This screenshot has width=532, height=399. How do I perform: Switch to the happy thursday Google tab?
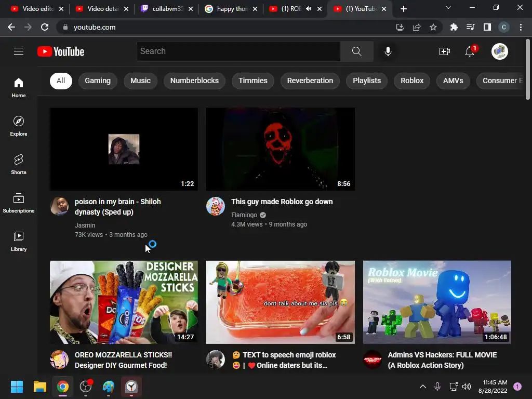click(x=232, y=9)
